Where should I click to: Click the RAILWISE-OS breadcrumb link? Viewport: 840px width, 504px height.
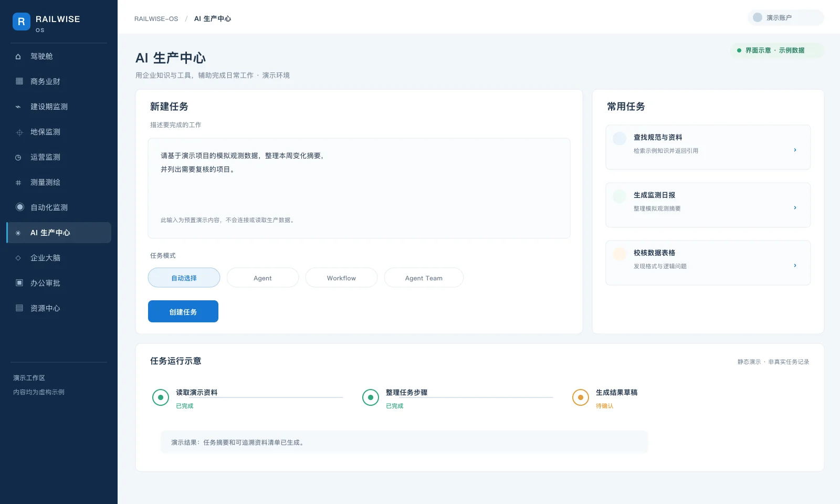[x=156, y=19]
